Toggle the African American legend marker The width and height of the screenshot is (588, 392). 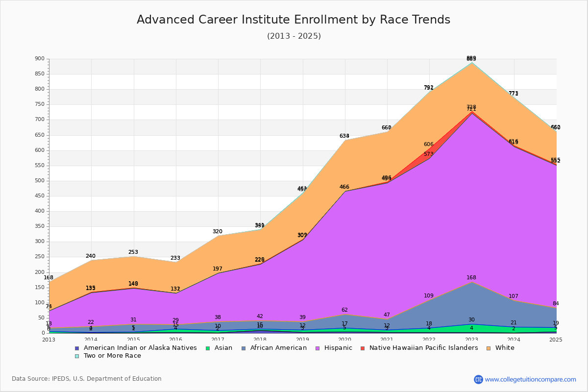pos(243,348)
